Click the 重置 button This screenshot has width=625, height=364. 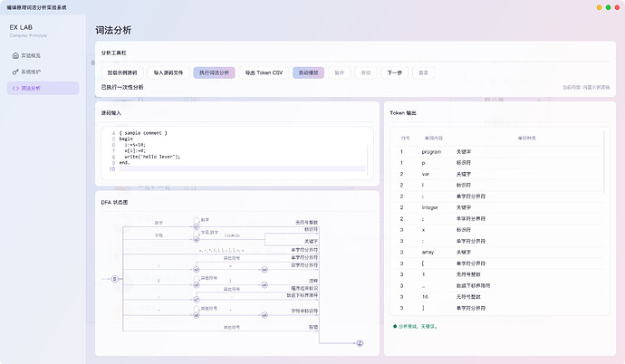[x=423, y=72]
